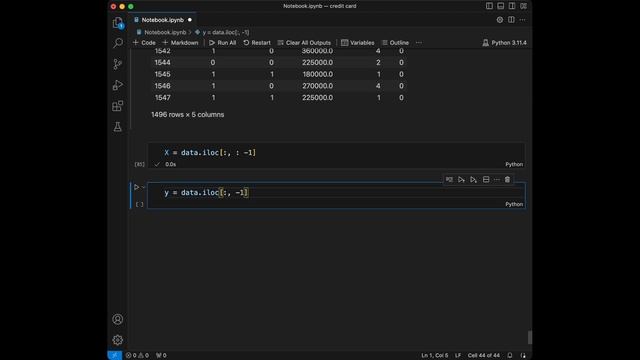Expand the run options arrow beside cell
Viewport: 640px width, 360px height.
pos(143,187)
